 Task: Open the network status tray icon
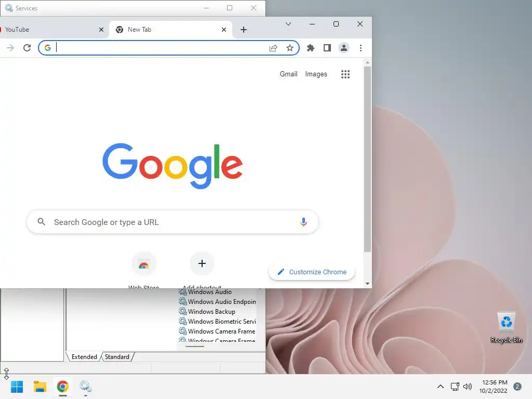455,387
